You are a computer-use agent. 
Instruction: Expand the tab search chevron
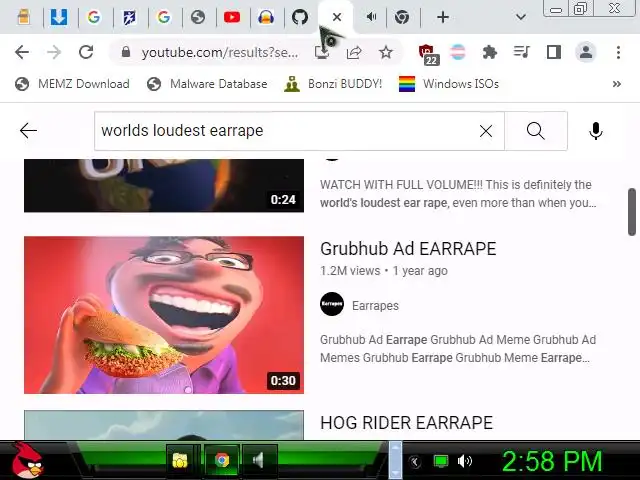coord(520,17)
